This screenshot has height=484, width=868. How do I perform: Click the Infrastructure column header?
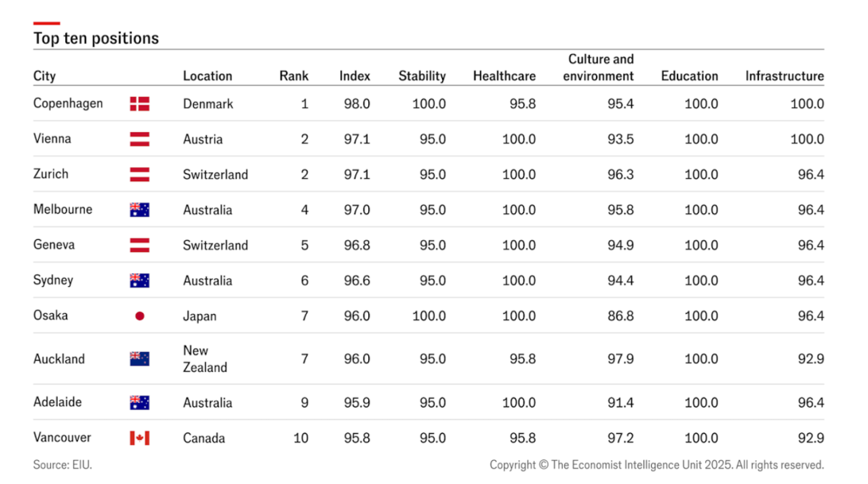[x=785, y=76]
